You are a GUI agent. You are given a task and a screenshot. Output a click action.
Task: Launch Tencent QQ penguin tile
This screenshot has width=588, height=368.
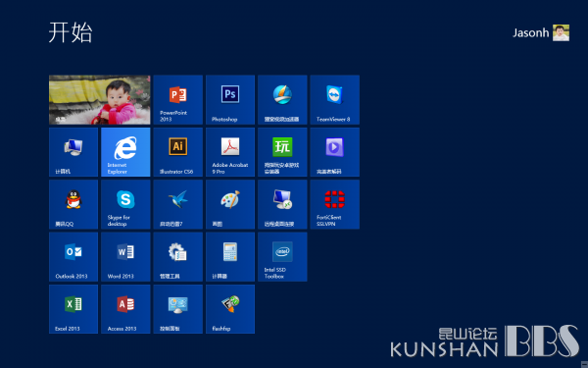[x=73, y=204]
